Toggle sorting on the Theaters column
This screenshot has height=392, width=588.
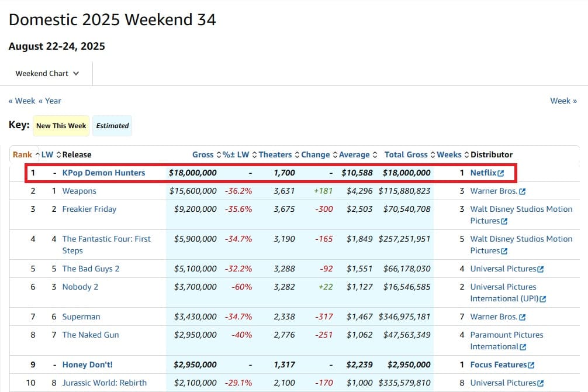pyautogui.click(x=297, y=154)
